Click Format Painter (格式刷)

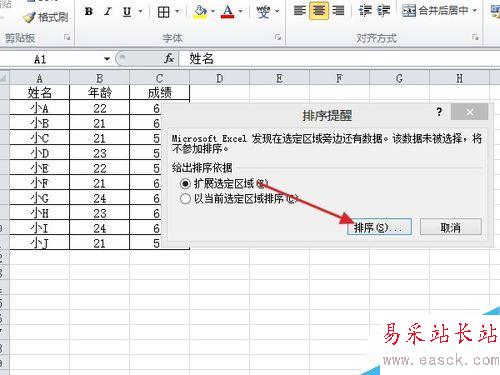click(47, 17)
